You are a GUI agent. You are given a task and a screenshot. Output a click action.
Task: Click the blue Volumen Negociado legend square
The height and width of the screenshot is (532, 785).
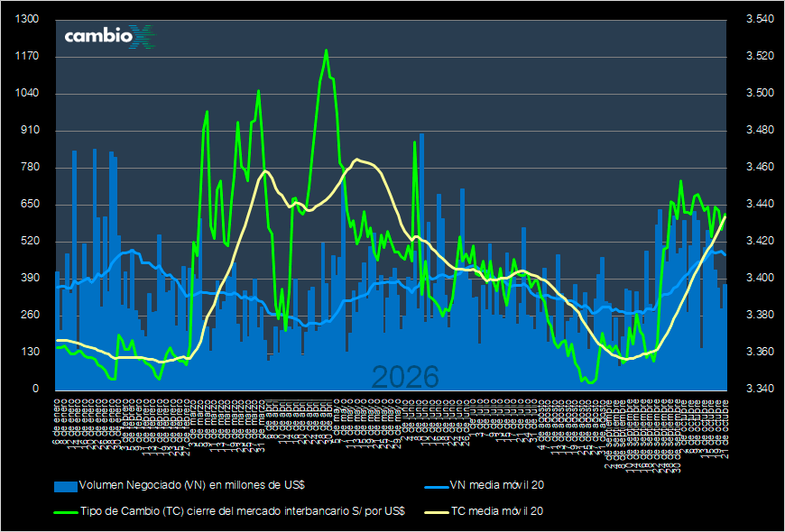pos(66,485)
